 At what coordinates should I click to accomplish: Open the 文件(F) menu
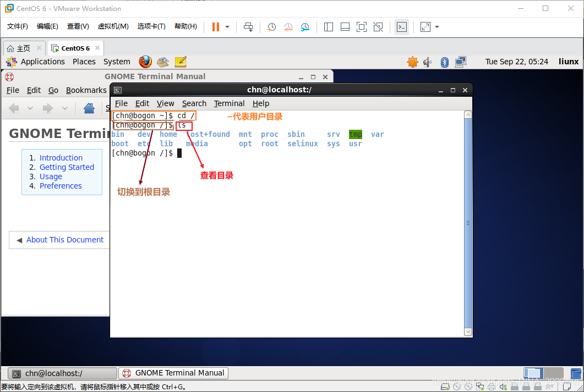[17, 26]
